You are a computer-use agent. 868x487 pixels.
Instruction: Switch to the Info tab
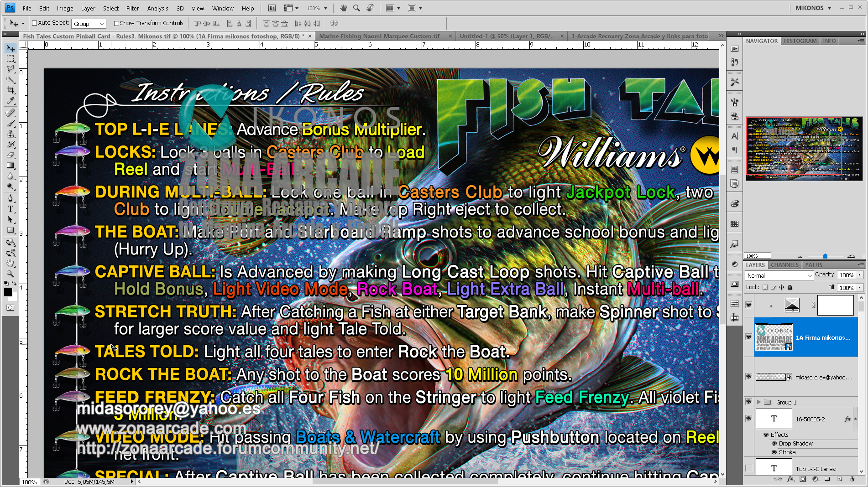(x=829, y=41)
